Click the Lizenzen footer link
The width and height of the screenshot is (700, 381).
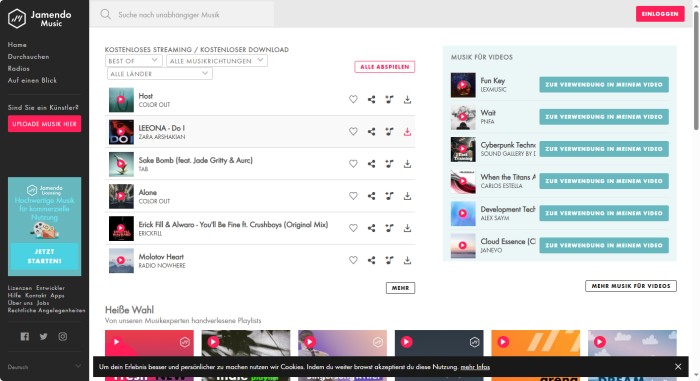20,288
